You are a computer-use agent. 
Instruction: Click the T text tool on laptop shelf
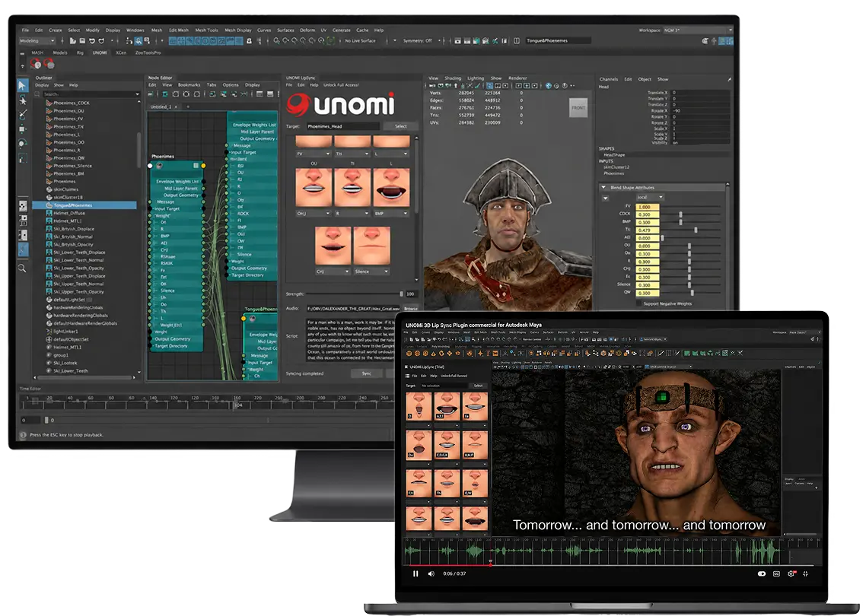click(x=488, y=354)
